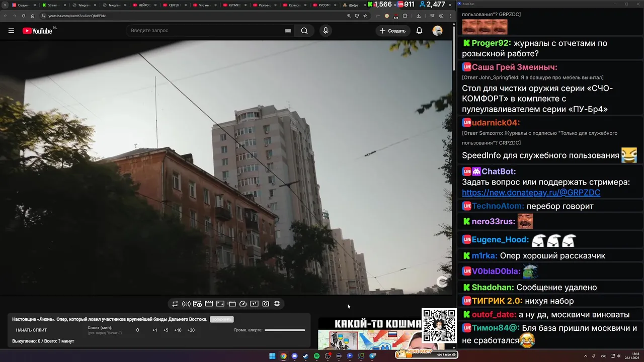The width and height of the screenshot is (644, 362).
Task: Open YouTube notifications bell
Action: pyautogui.click(x=419, y=31)
